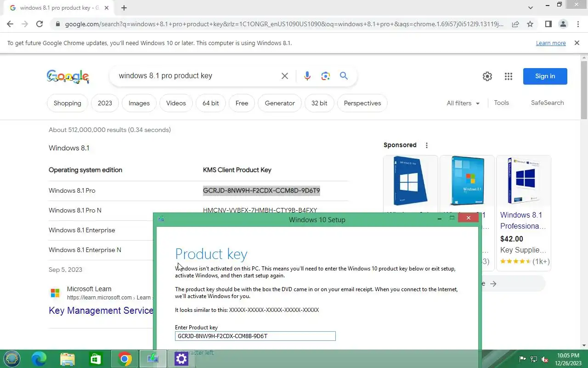Image resolution: width=588 pixels, height=368 pixels.
Task: Filter results by Shopping
Action: 68,103
